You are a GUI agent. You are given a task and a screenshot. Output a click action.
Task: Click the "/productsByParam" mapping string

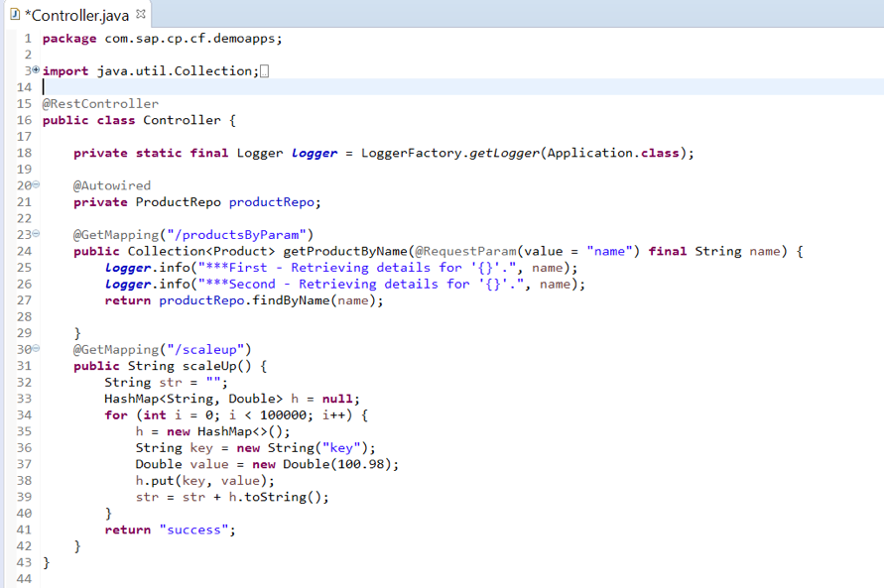click(x=236, y=235)
